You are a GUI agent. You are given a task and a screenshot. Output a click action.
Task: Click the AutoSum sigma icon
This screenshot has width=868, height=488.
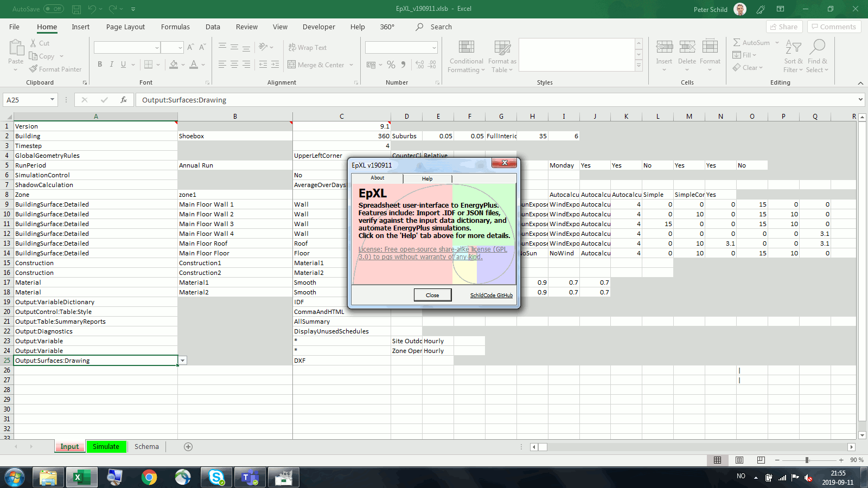(737, 42)
